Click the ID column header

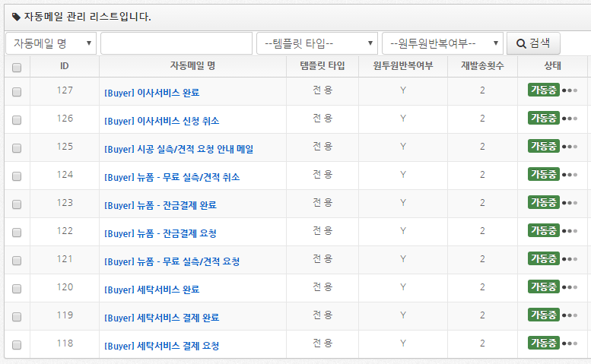(65, 66)
